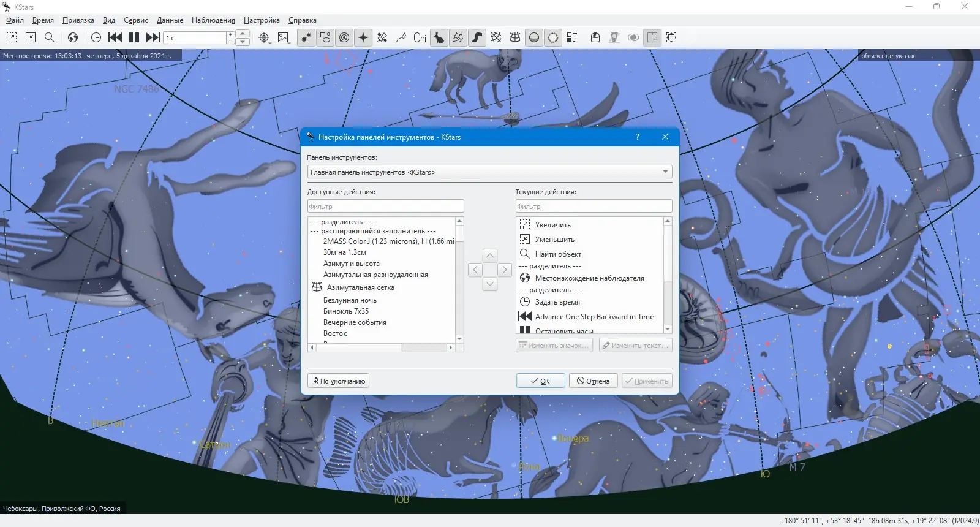This screenshot has width=980, height=527.
Task: Toggle solar system objects display
Action: click(345, 37)
